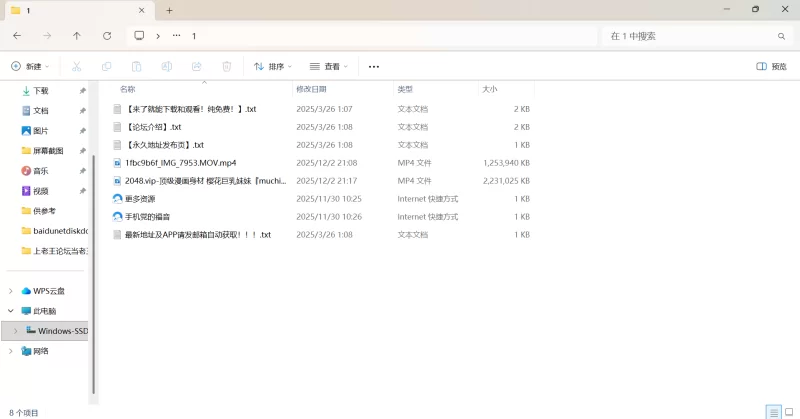This screenshot has height=419, width=800.
Task: Click the 在 1 中搜索 search box
Action: pyautogui.click(x=690, y=35)
